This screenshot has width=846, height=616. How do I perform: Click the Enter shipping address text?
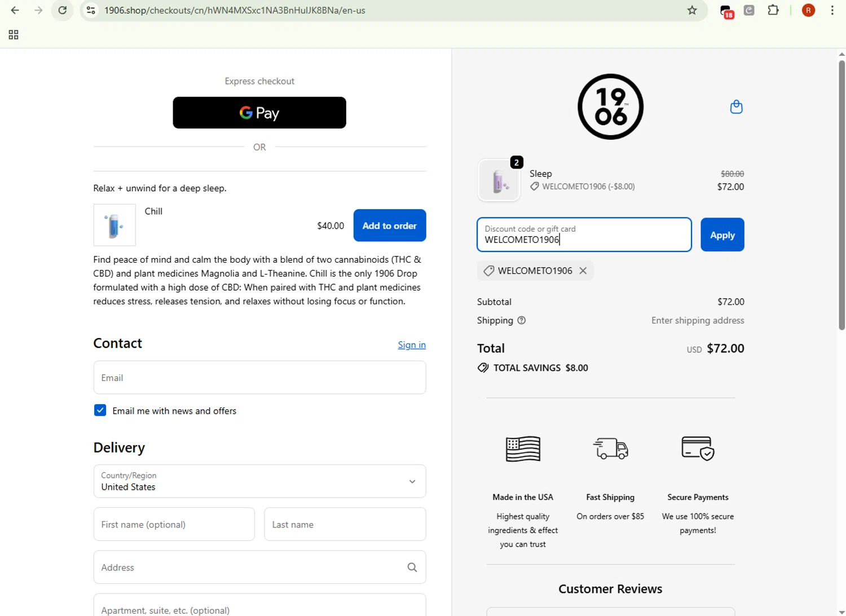(698, 321)
